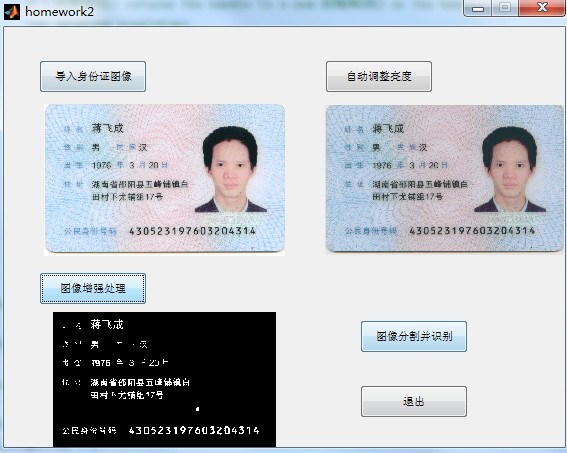Click the white ID number in binarized image
Screen dimensions: 567x453
(194, 430)
